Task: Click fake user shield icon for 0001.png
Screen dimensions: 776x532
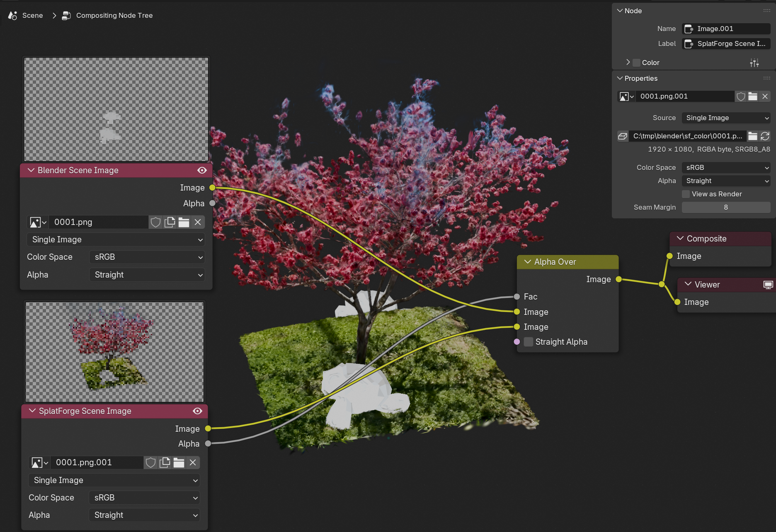Action: 155,222
